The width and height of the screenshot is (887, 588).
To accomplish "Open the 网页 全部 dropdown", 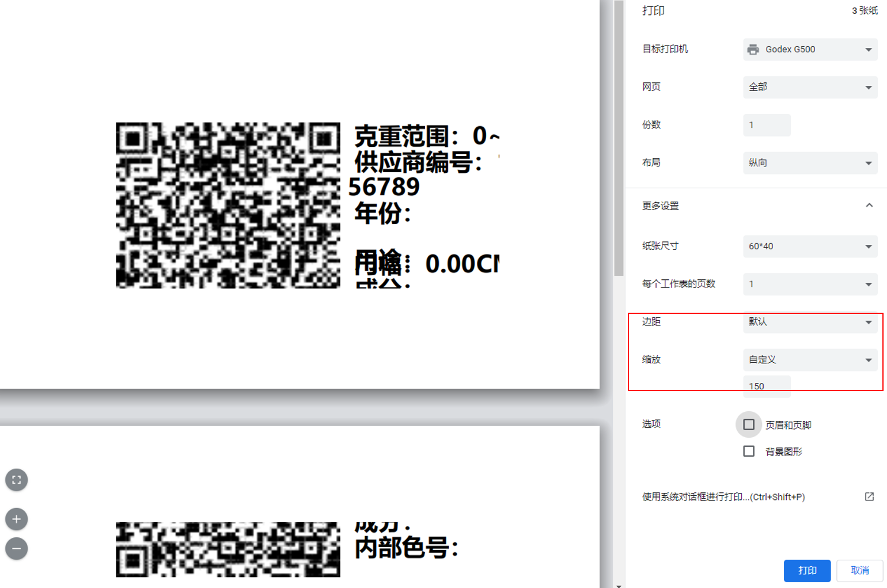I will pyautogui.click(x=810, y=87).
